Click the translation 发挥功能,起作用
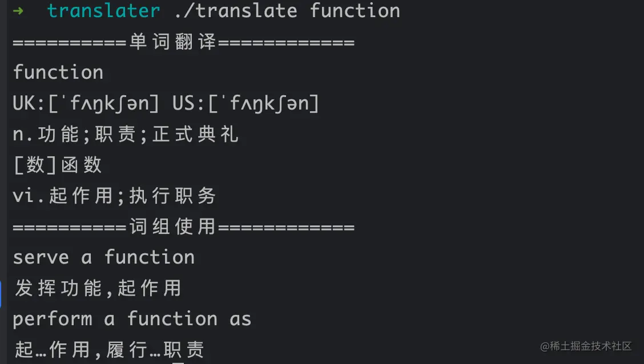 click(97, 288)
